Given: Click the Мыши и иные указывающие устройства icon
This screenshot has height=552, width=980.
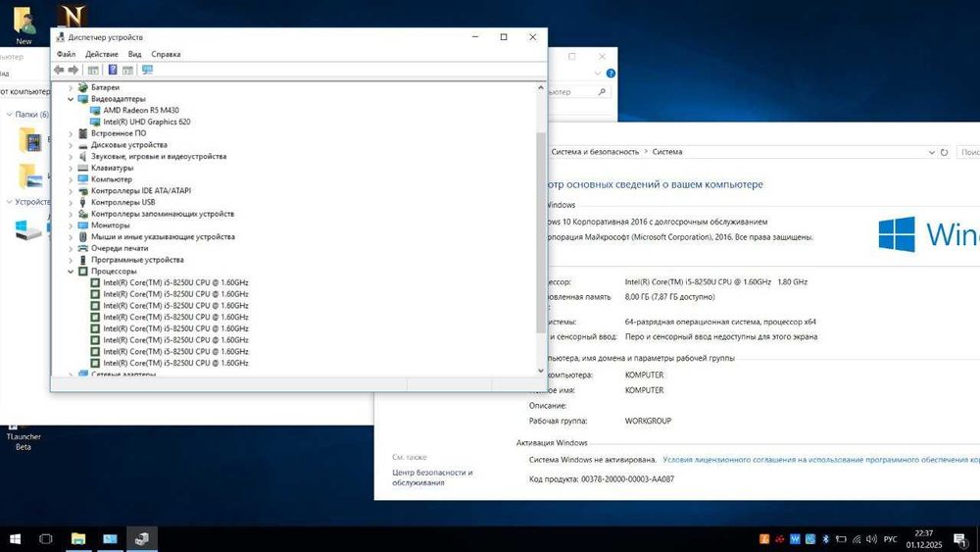Looking at the screenshot, I should [x=82, y=237].
